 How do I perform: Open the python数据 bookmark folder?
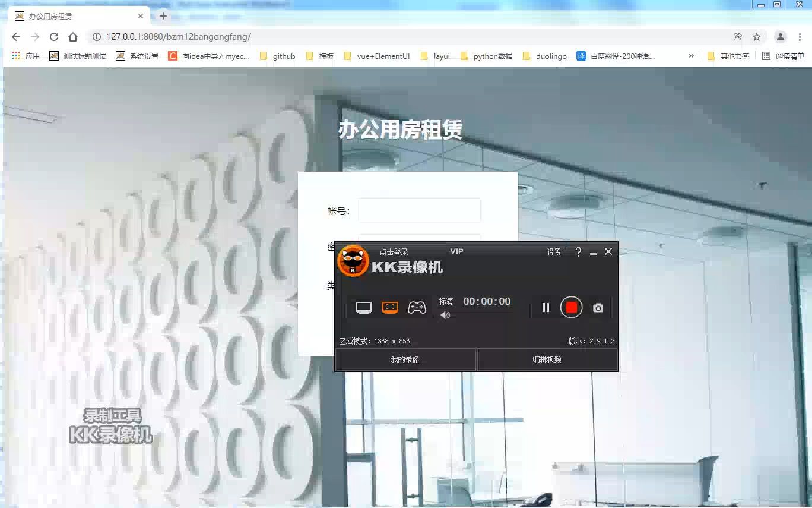[x=486, y=56]
